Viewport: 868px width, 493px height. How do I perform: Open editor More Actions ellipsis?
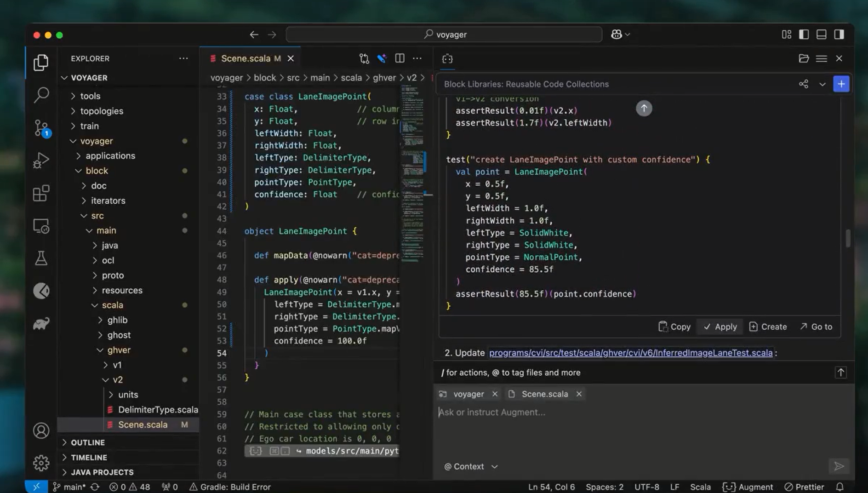[x=417, y=58]
